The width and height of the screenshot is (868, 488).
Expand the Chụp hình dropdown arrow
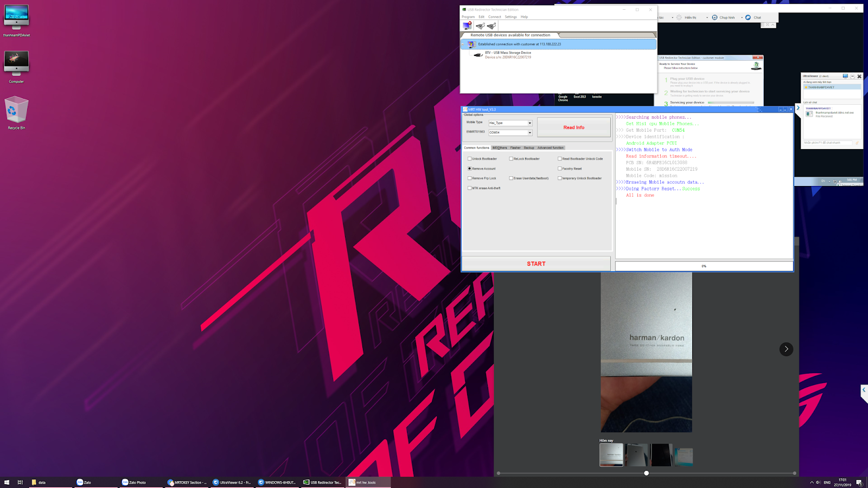742,17
